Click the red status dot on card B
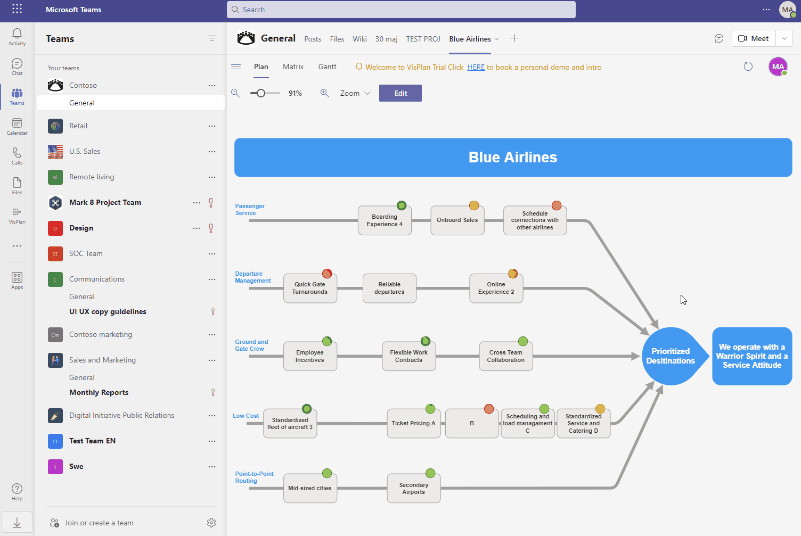This screenshot has width=801, height=536. click(489, 409)
